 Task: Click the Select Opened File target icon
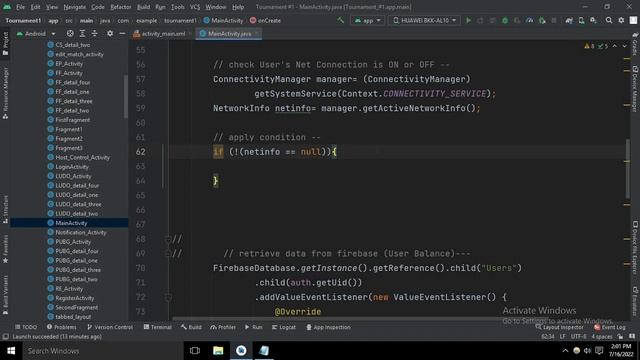tap(70, 33)
